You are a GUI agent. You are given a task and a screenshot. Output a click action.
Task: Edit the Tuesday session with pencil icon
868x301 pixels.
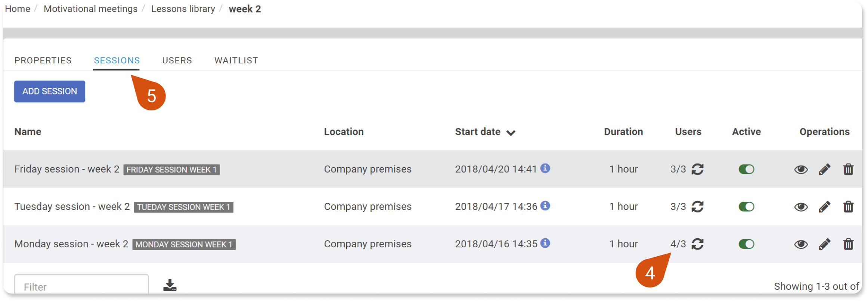pos(825,207)
